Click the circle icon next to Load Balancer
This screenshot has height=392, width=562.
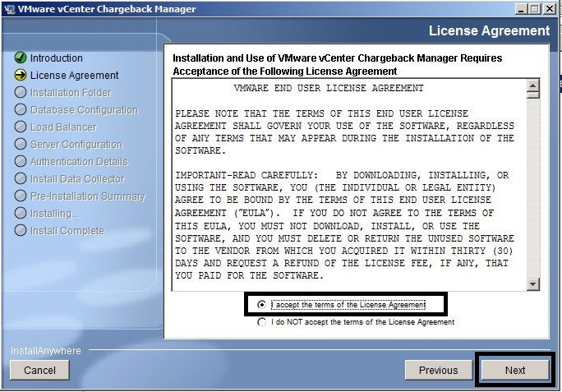pyautogui.click(x=21, y=127)
